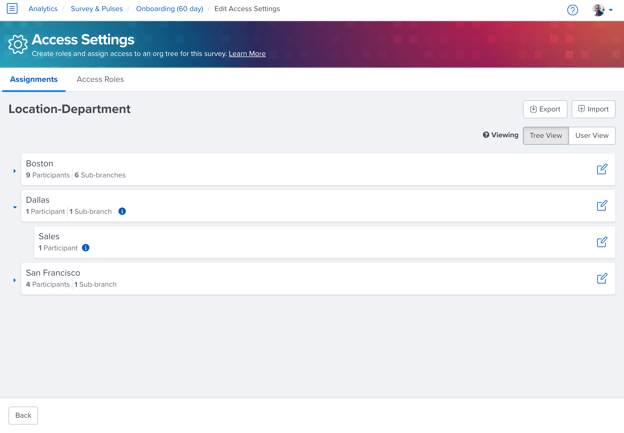
Task: Click the help question mark icon
Action: point(572,10)
